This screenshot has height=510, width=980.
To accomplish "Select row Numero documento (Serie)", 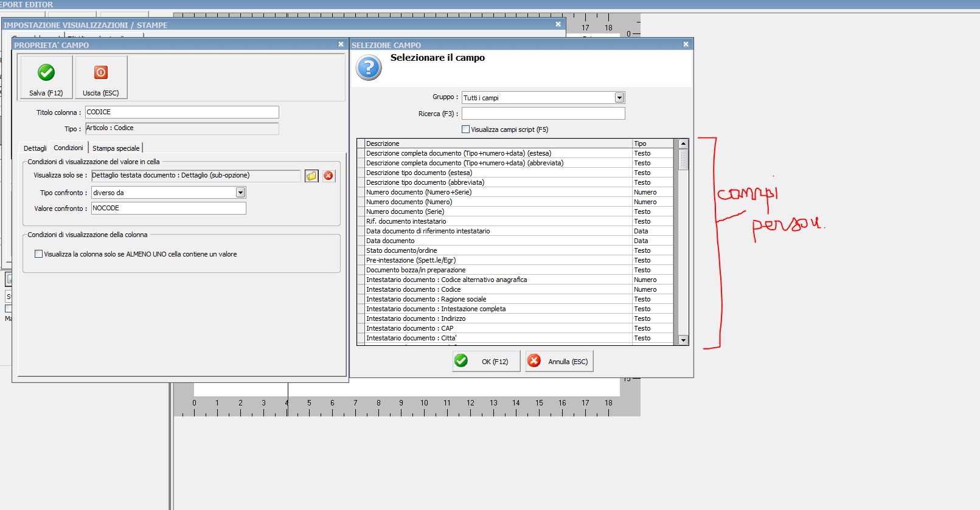I will click(x=516, y=212).
